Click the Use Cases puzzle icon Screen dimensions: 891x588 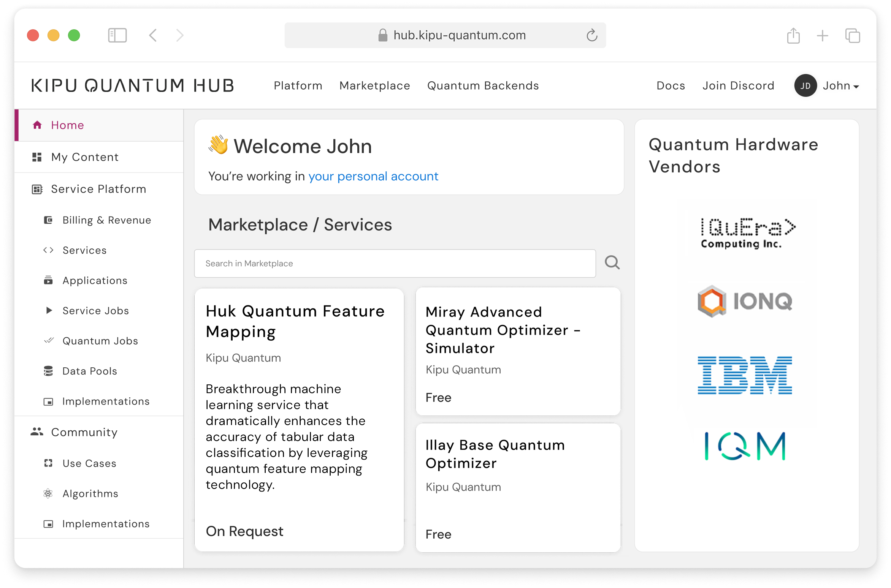[48, 463]
